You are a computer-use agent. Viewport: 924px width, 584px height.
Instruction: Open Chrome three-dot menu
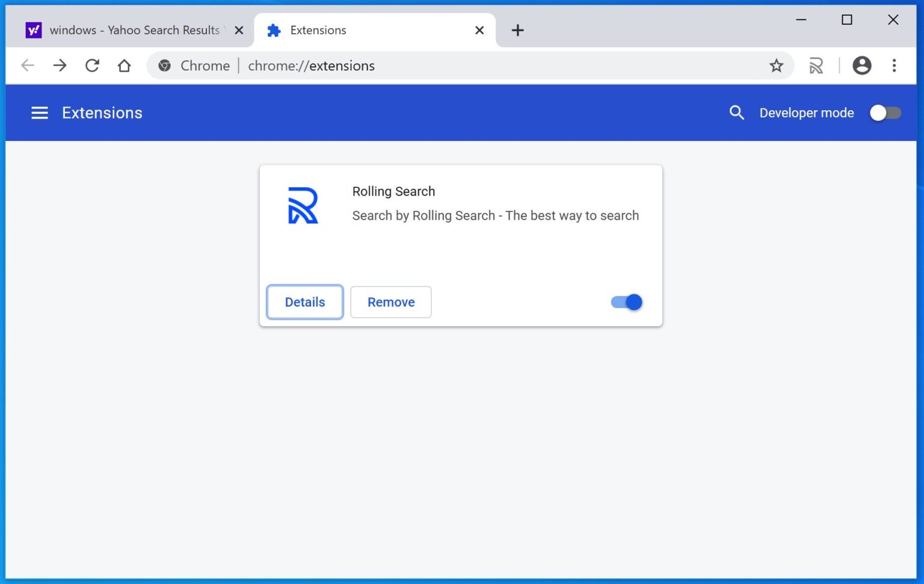(894, 66)
